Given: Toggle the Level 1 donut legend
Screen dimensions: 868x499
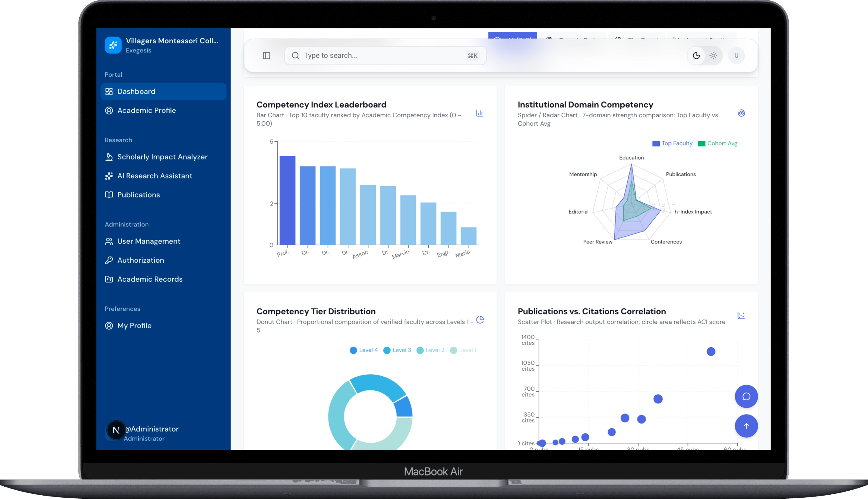Looking at the screenshot, I should 463,350.
